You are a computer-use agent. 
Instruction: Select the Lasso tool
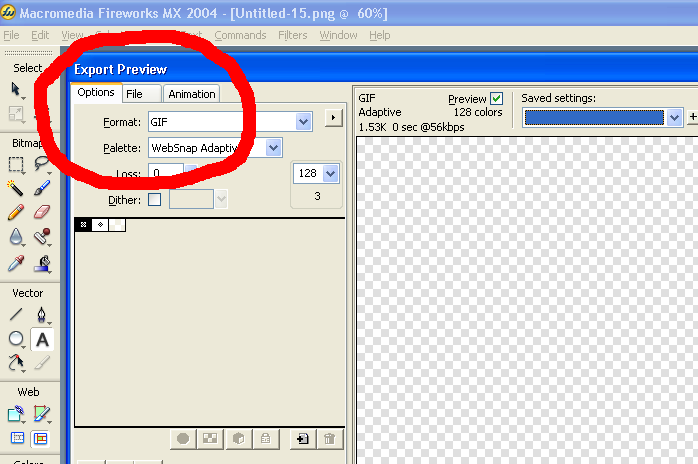point(42,164)
